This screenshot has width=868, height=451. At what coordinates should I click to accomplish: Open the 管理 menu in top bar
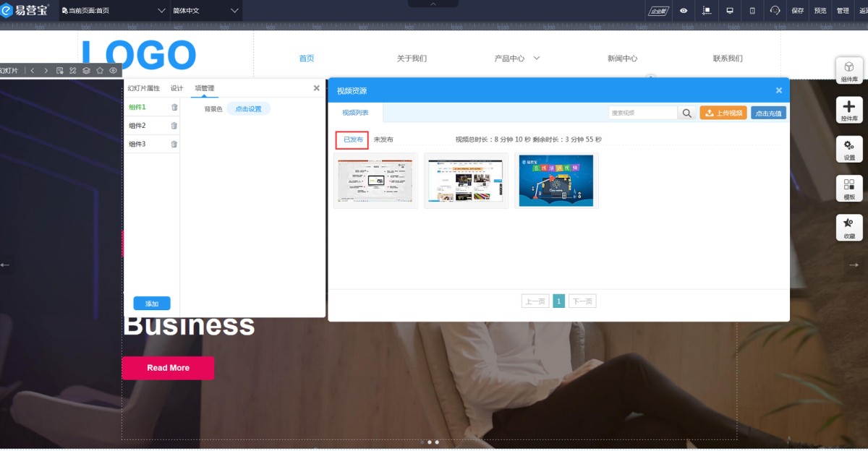(x=843, y=11)
